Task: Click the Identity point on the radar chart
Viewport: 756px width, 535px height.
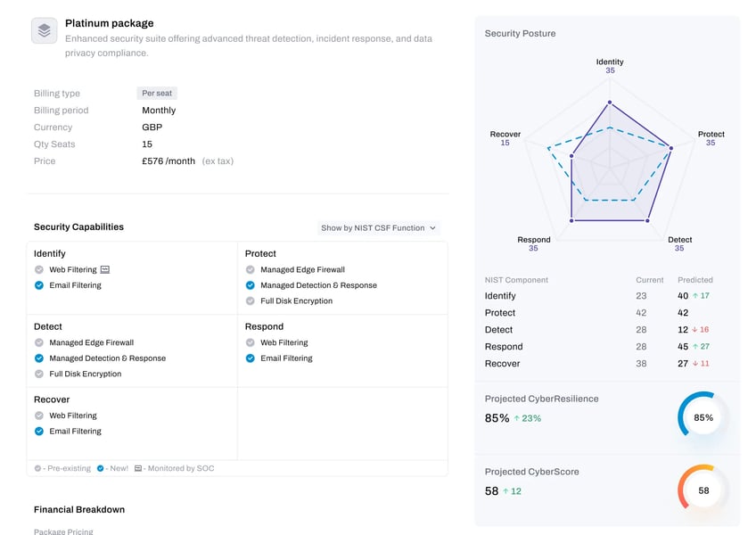Action: coord(610,103)
